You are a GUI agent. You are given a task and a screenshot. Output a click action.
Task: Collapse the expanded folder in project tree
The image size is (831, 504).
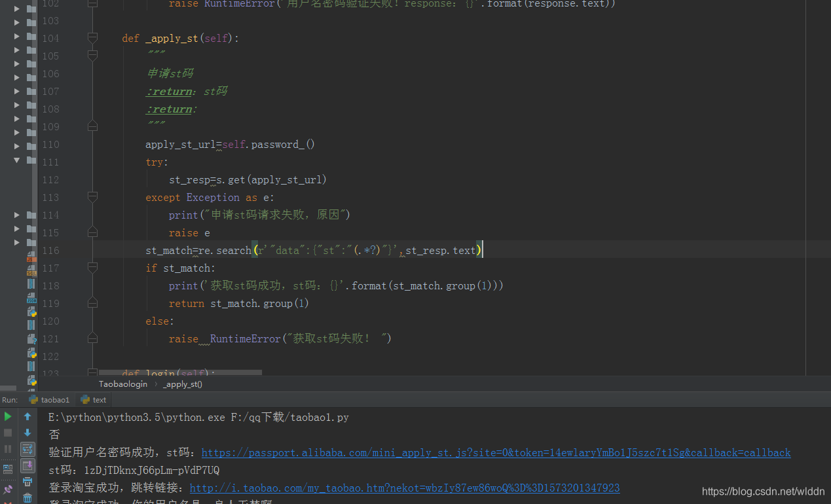(17, 160)
